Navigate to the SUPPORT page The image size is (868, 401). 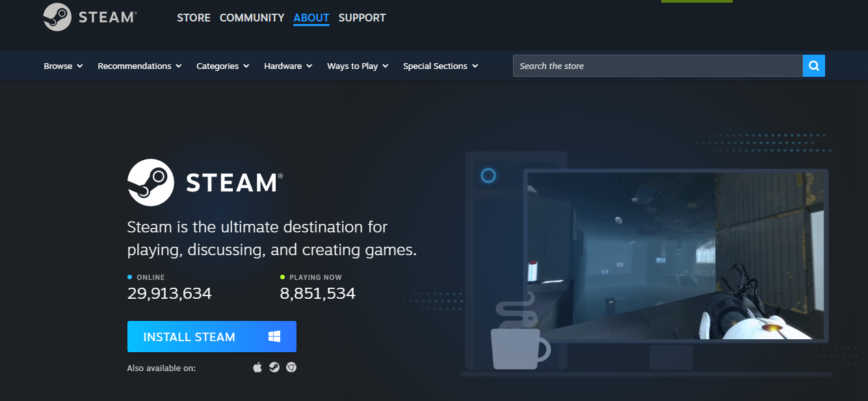(x=362, y=18)
